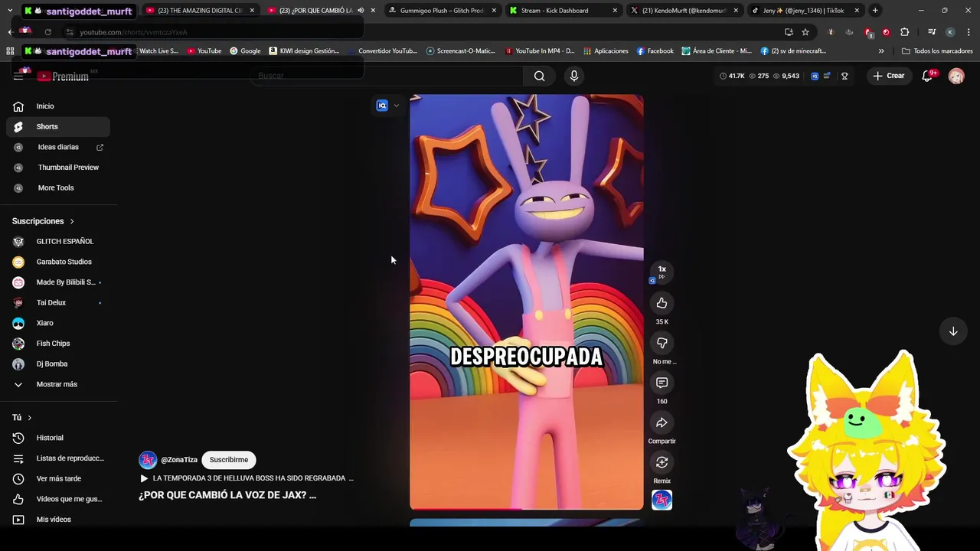Like the Short with thumbs up

click(661, 303)
